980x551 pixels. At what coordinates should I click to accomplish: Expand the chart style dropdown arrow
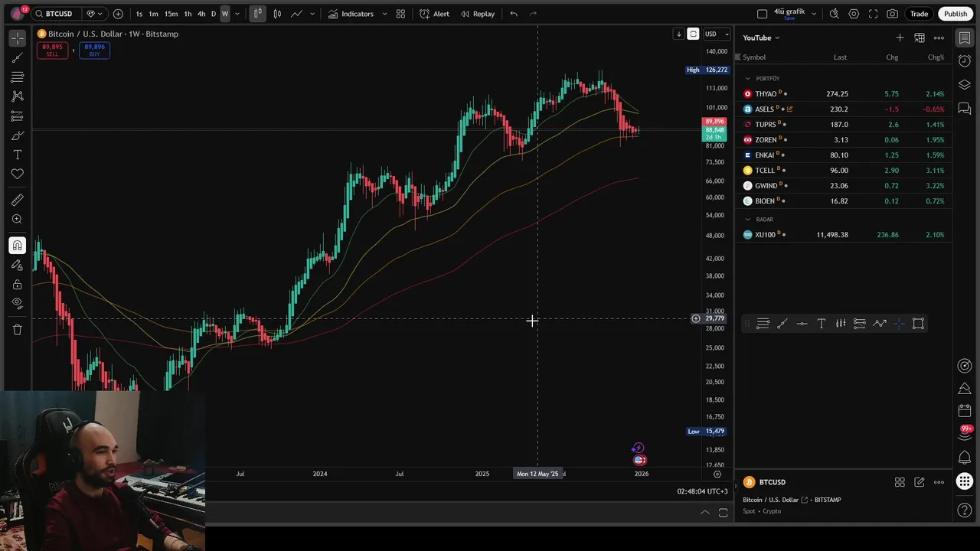312,14
